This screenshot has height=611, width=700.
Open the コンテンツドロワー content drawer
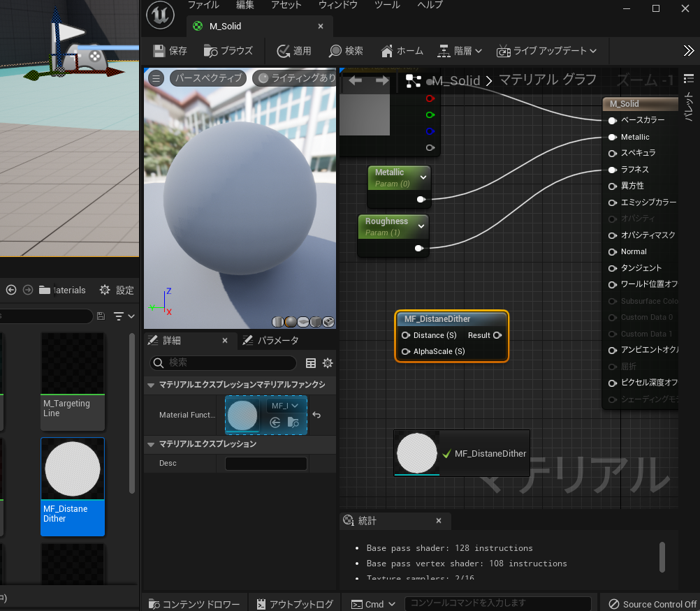pyautogui.click(x=194, y=604)
